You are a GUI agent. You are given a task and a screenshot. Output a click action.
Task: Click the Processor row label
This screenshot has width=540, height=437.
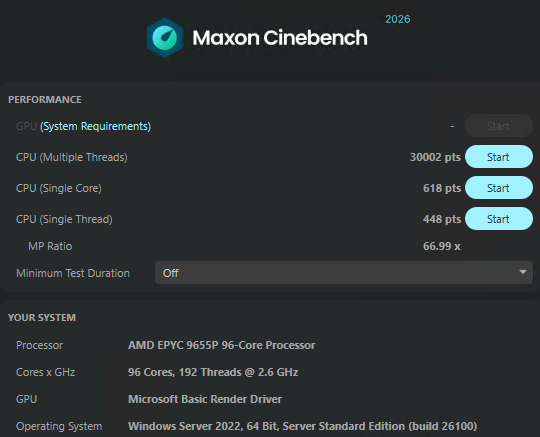click(40, 345)
